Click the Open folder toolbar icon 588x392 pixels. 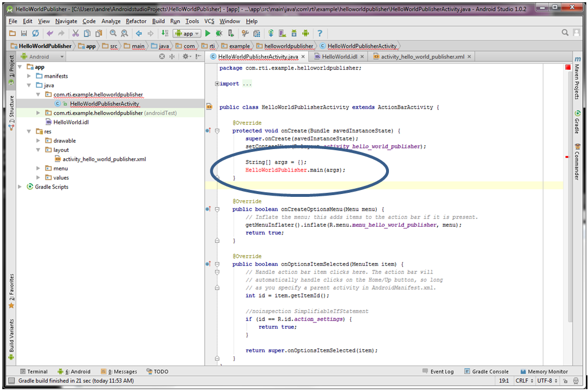pyautogui.click(x=13, y=33)
